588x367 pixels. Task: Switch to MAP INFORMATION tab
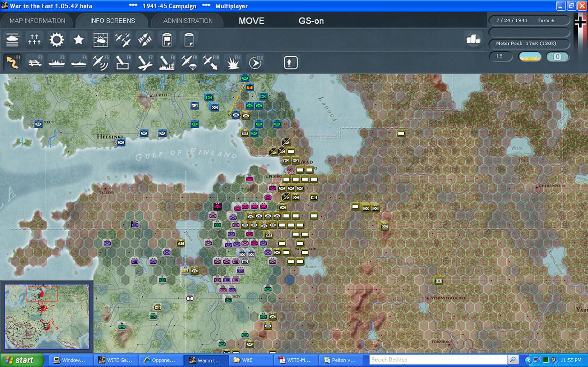37,21
